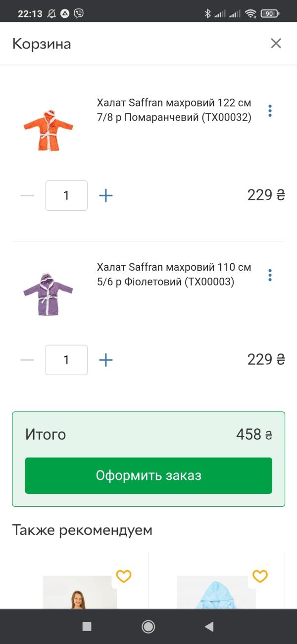Decrease quantity of the orange Помаранчевий robe

(27, 195)
